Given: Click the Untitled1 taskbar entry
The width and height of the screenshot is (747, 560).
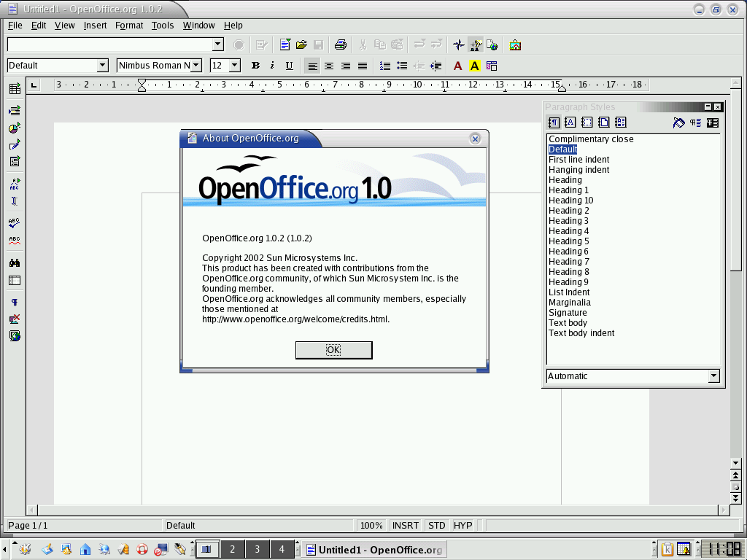Looking at the screenshot, I should coord(374,550).
